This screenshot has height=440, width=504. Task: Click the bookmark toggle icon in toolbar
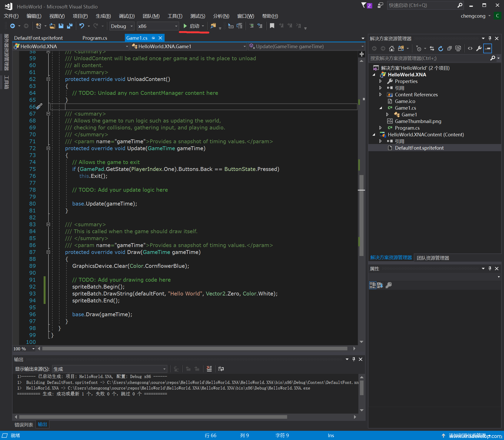[272, 26]
